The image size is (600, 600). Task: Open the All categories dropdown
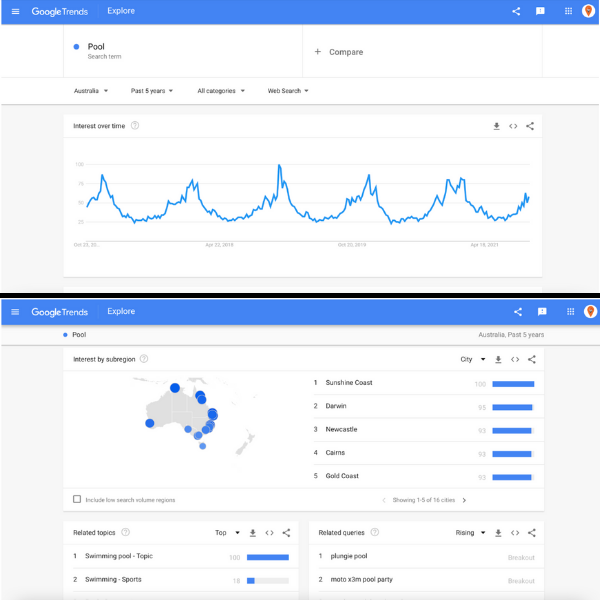[221, 91]
